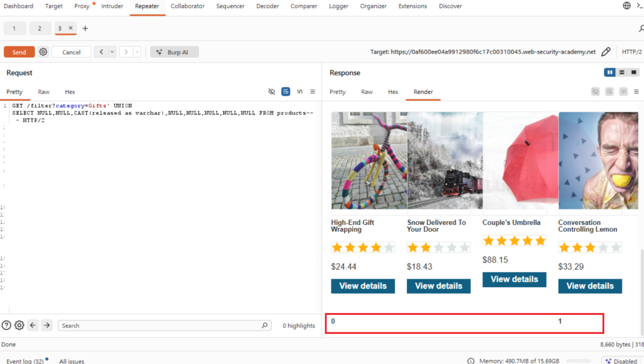Click the magnifier in the search field
The width and height of the screenshot is (644, 364).
click(x=265, y=326)
